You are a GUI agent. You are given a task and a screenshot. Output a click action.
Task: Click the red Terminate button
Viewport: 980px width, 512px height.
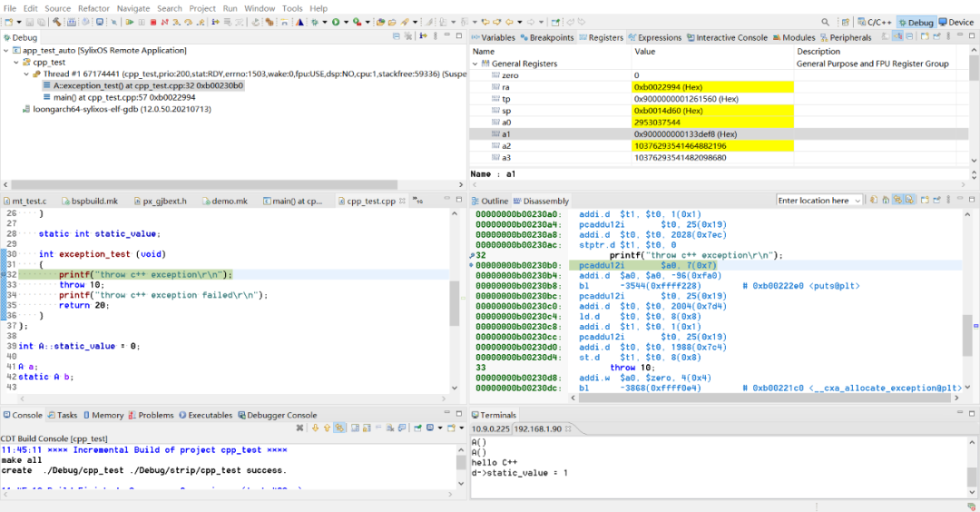click(x=152, y=22)
